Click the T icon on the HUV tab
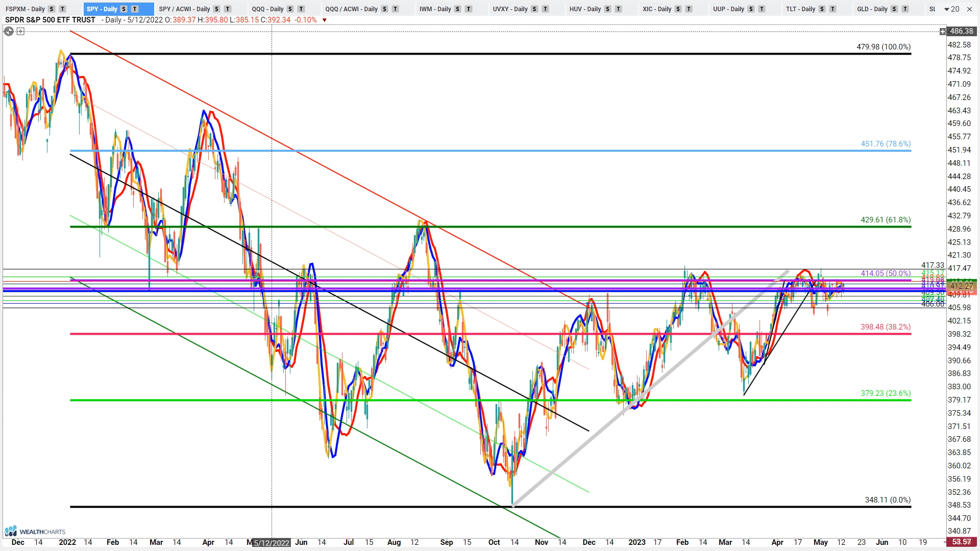Screen dimensions: 980x551 [x=618, y=9]
